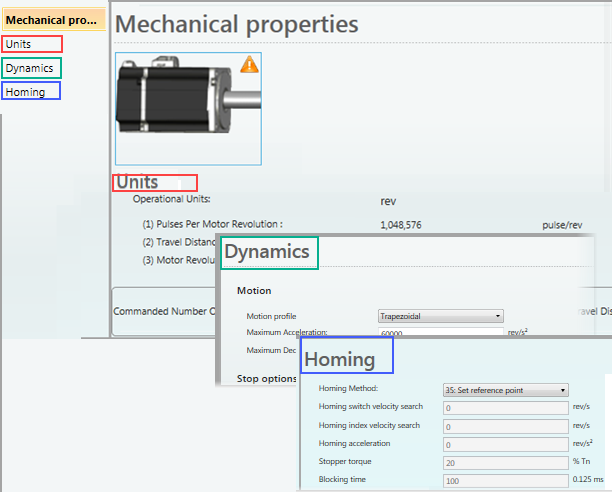This screenshot has width=612, height=492.
Task: Click the Maximum Acceleration input field
Action: click(x=441, y=332)
